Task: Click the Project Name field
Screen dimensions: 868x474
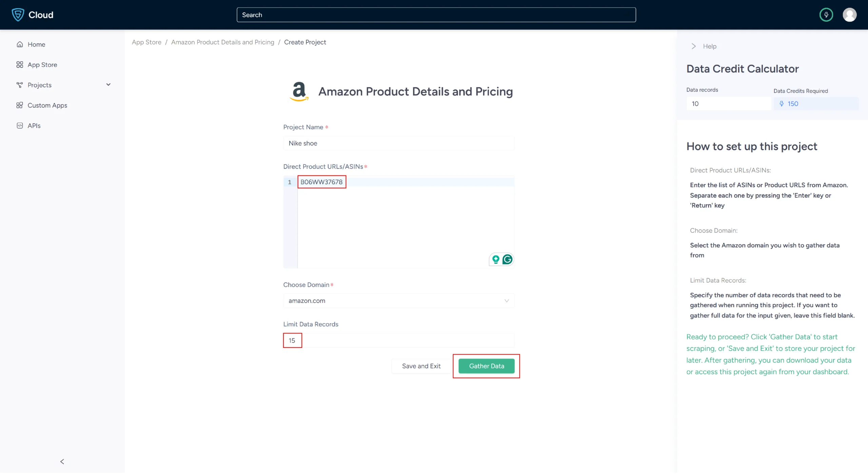Action: pyautogui.click(x=399, y=144)
